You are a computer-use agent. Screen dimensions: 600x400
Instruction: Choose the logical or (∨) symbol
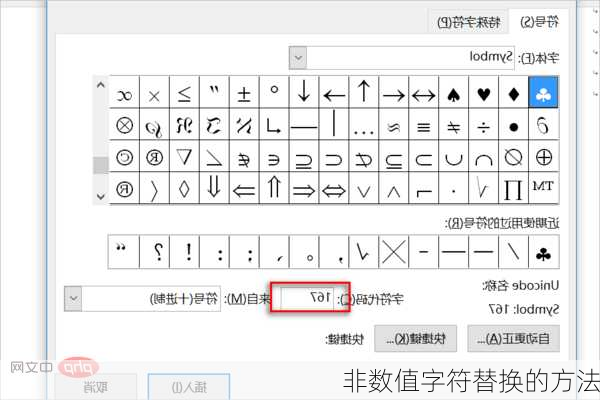click(x=364, y=188)
